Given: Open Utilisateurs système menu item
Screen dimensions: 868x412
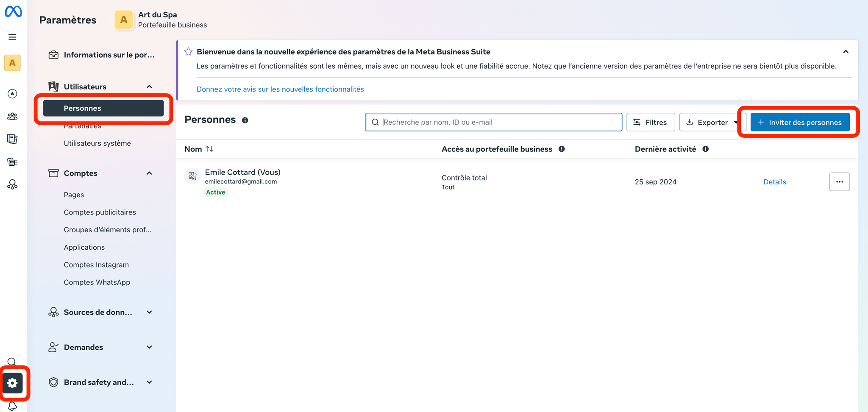Looking at the screenshot, I should pos(97,143).
